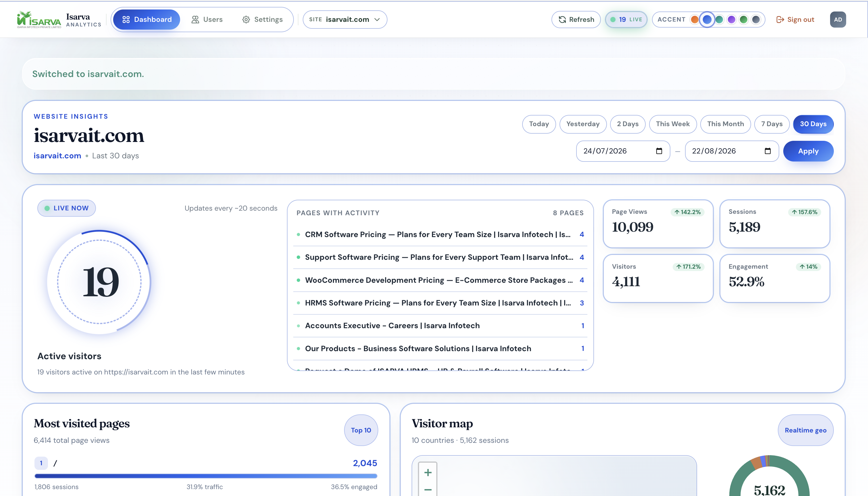Viewport: 868px width, 496px height.
Task: Click the Page Views stat card
Action: pyautogui.click(x=658, y=224)
